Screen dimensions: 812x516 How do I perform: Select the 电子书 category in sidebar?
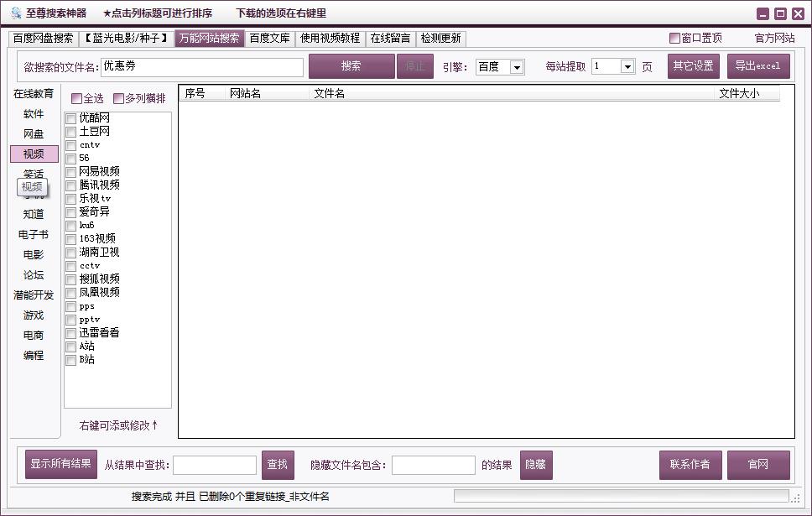[34, 235]
